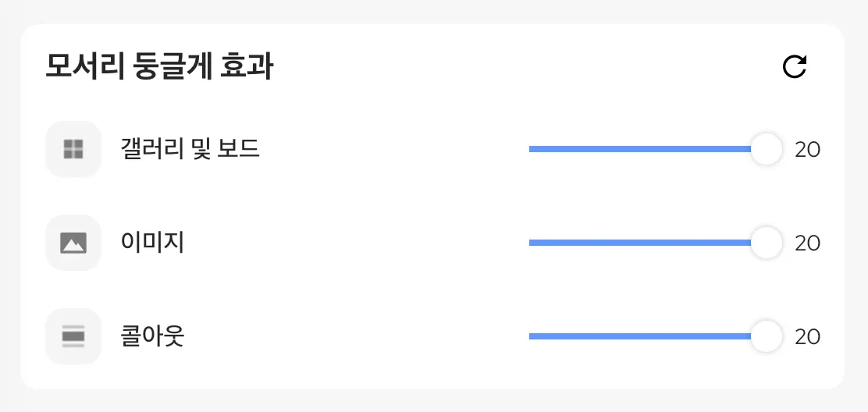Select the 이미지 label text
868x412 pixels.
152,243
